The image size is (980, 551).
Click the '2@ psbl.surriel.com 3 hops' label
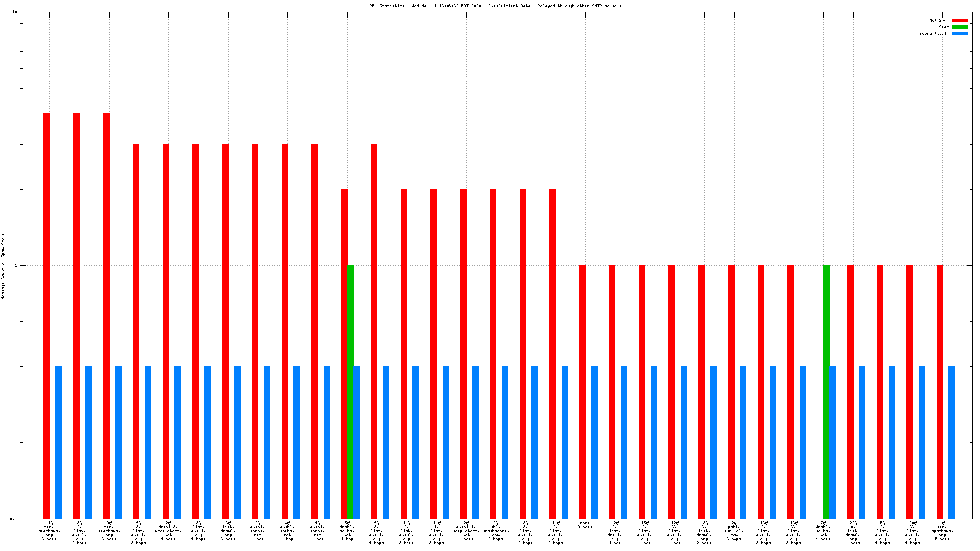(734, 531)
